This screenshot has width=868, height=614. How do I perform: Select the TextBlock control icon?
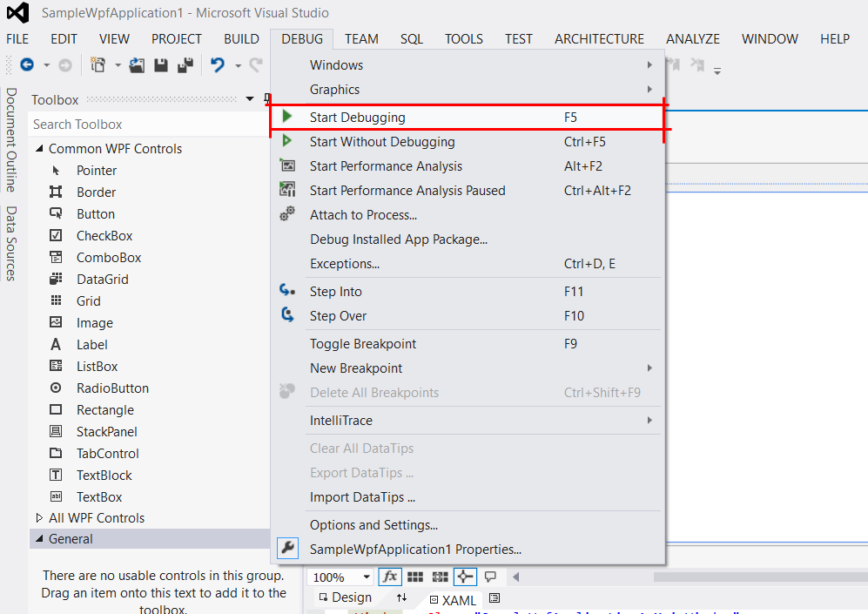[x=56, y=475]
